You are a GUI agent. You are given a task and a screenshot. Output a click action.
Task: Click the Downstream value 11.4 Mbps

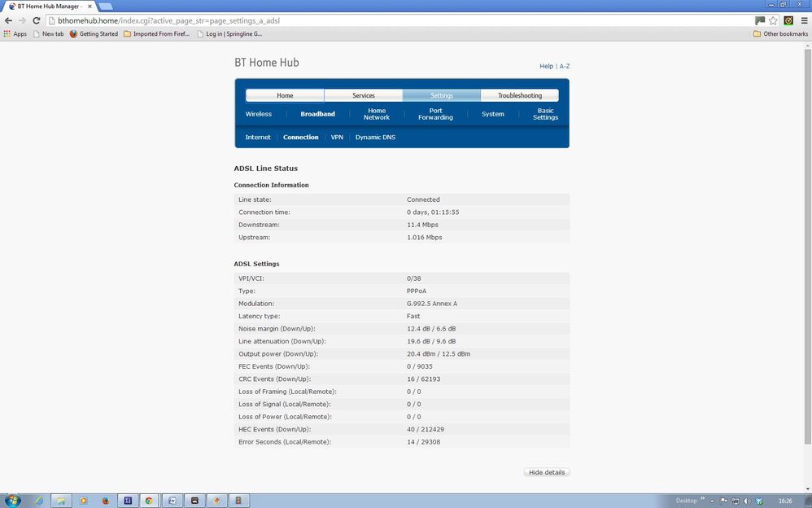(x=422, y=225)
